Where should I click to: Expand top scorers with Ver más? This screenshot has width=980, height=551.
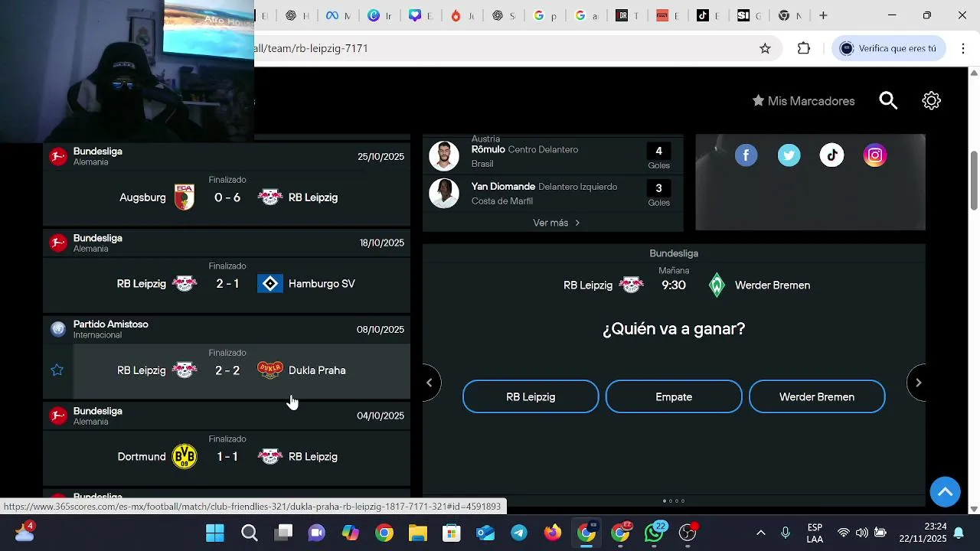click(557, 223)
